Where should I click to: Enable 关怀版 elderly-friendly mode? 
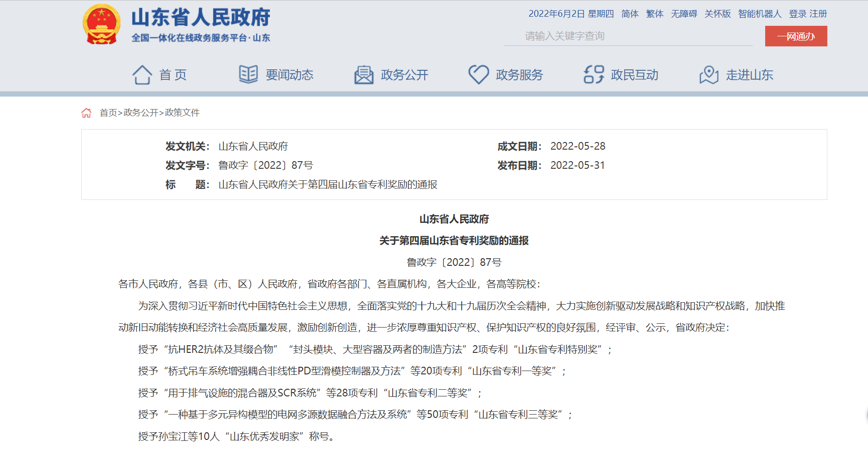click(x=717, y=14)
